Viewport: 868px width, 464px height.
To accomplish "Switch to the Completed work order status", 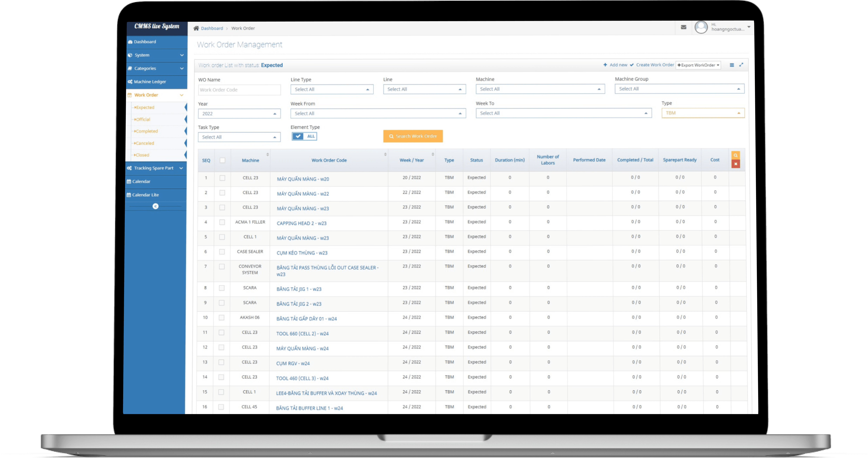I will tap(146, 131).
